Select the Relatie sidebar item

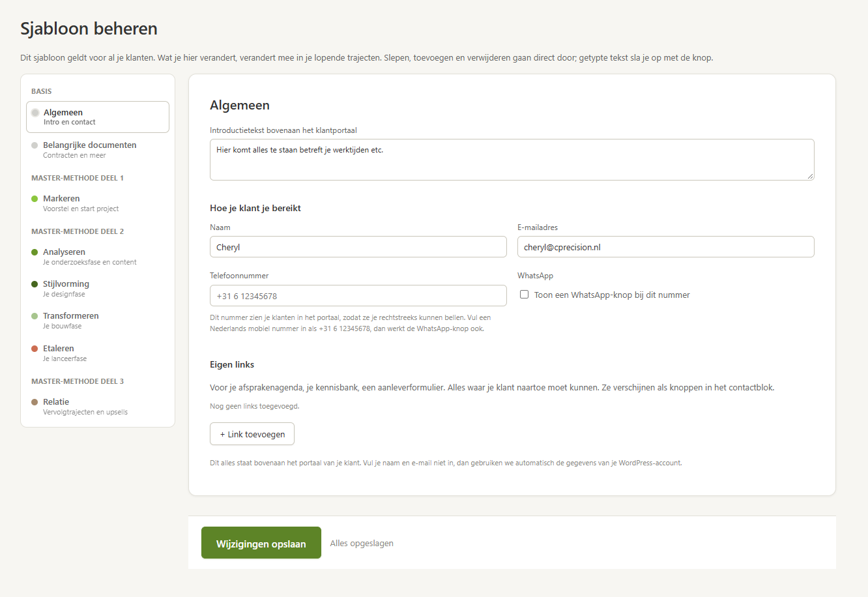(x=98, y=407)
